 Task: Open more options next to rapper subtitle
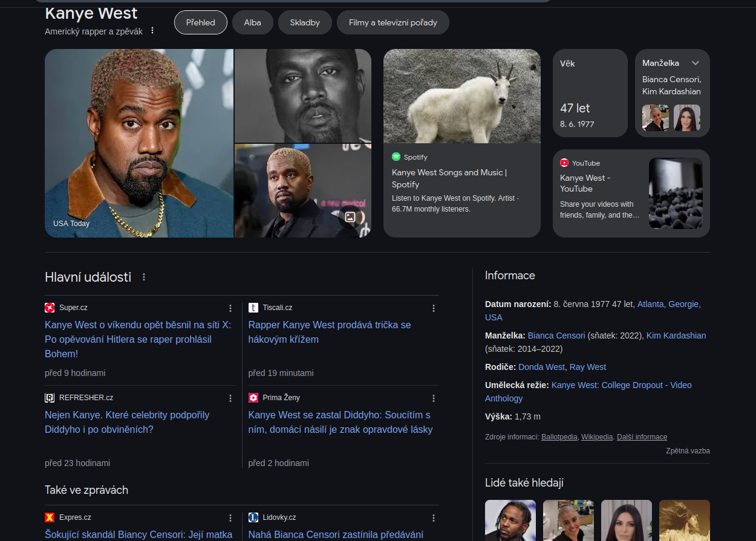coord(152,30)
